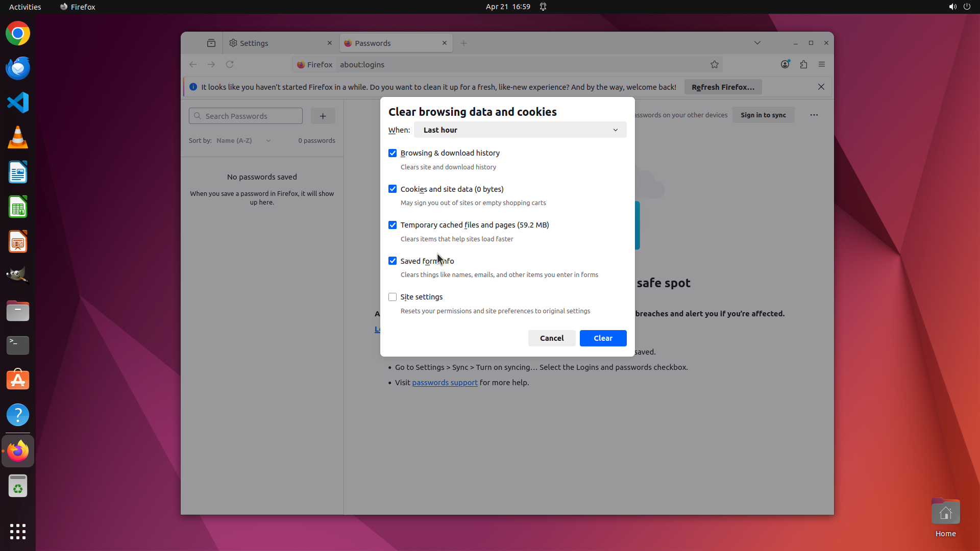Click the Firefox View icon left of tabs
This screenshot has width=980, height=551.
pyautogui.click(x=211, y=43)
